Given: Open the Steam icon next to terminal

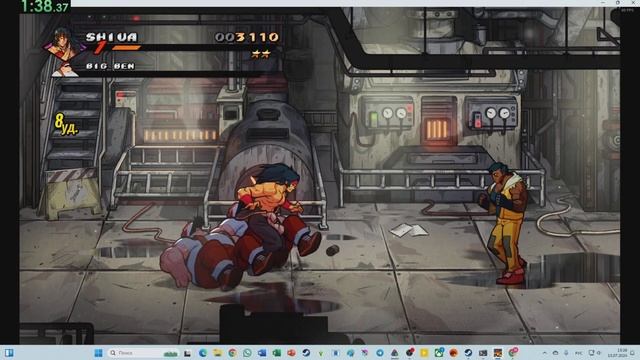Looking at the screenshot, I should [468, 353].
